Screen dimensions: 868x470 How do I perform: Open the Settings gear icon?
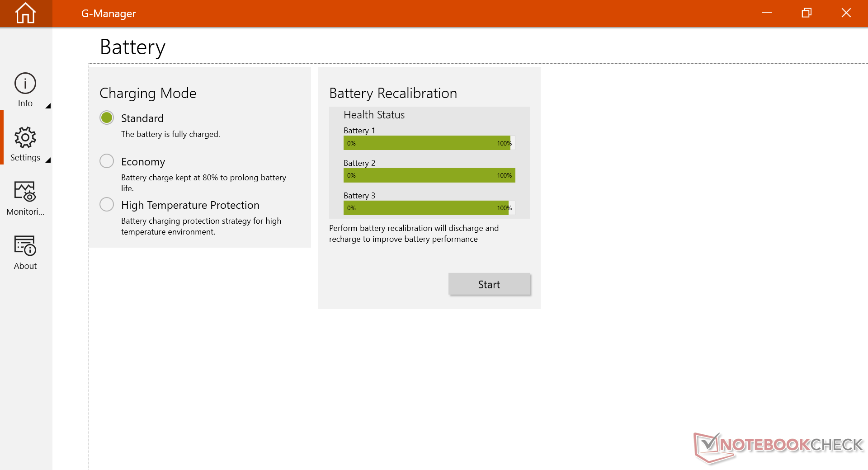coord(25,137)
